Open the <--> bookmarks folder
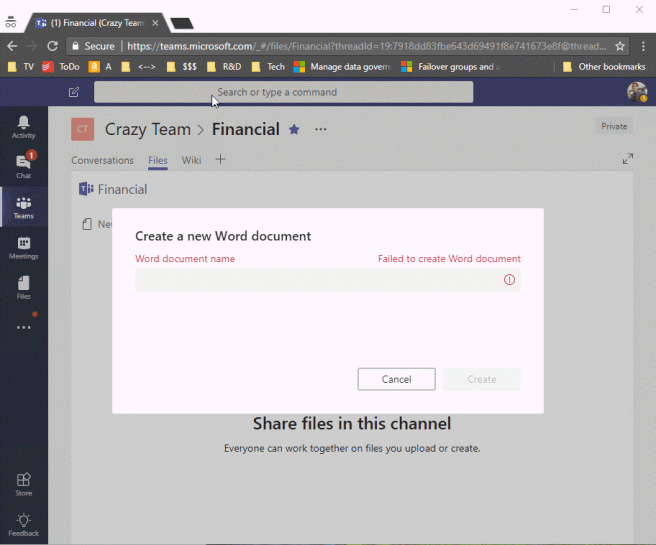Image resolution: width=656 pixels, height=545 pixels. 138,67
